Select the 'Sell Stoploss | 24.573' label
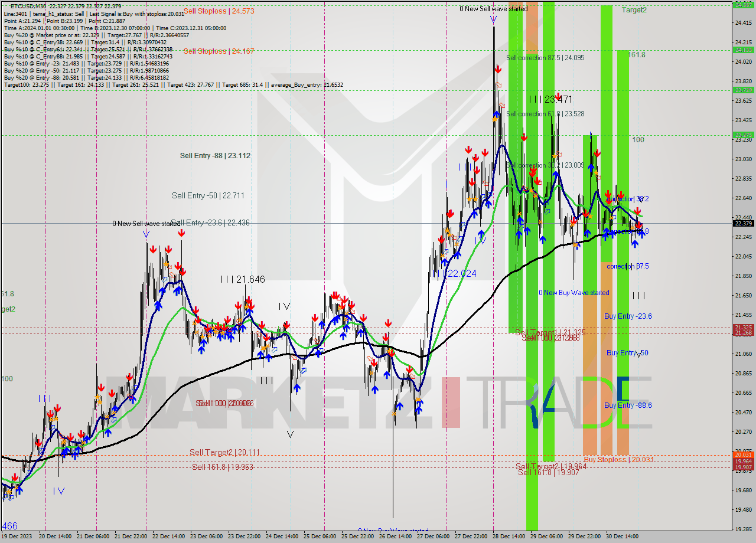This screenshot has height=543, width=756. (x=219, y=11)
